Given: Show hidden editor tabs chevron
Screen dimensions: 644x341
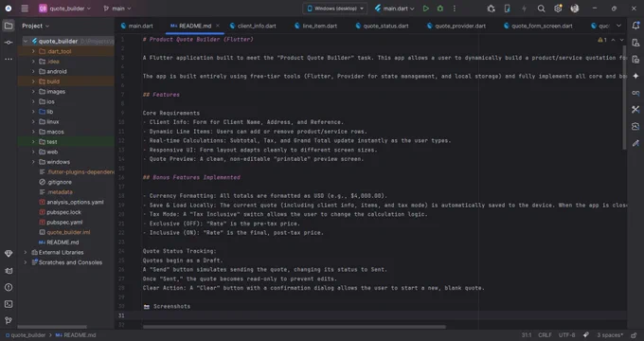Looking at the screenshot, I should 619,26.
